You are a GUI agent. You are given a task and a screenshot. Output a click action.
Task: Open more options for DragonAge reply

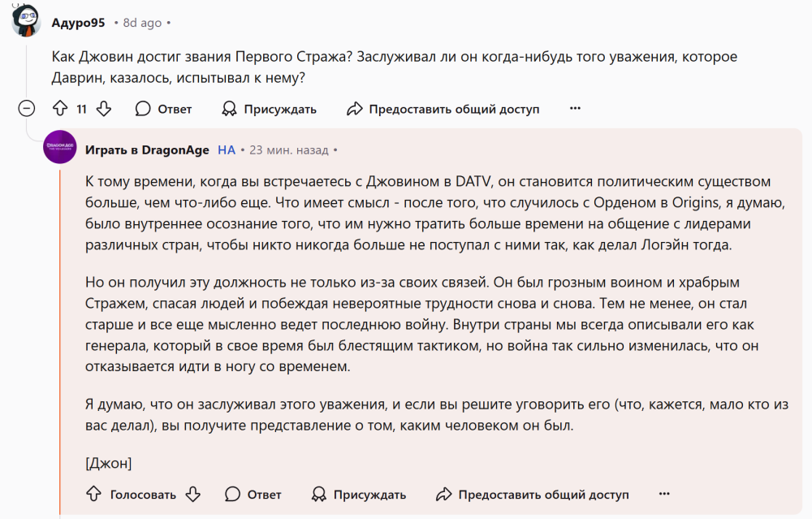click(x=664, y=493)
